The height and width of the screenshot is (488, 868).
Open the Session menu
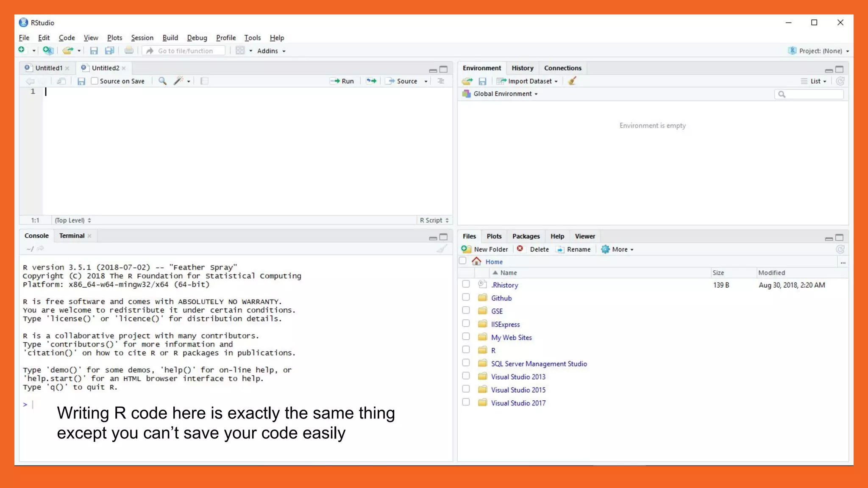pos(142,38)
